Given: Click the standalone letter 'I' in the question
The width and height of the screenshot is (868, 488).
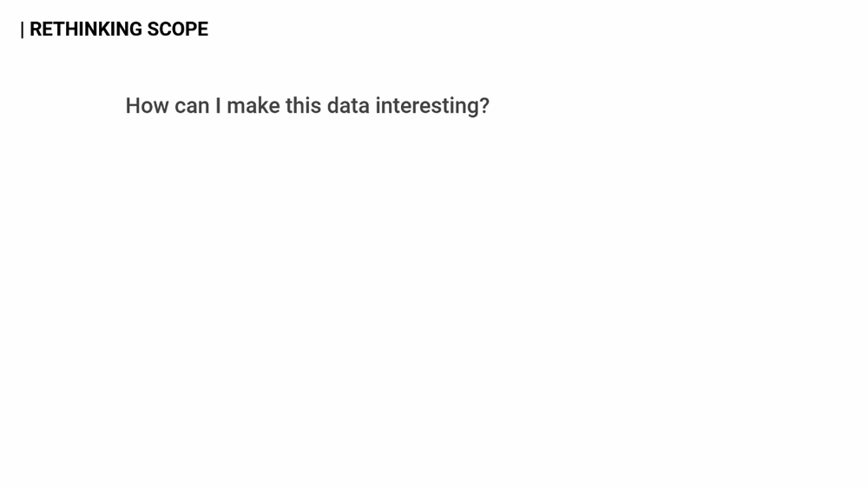Looking at the screenshot, I should [x=219, y=106].
